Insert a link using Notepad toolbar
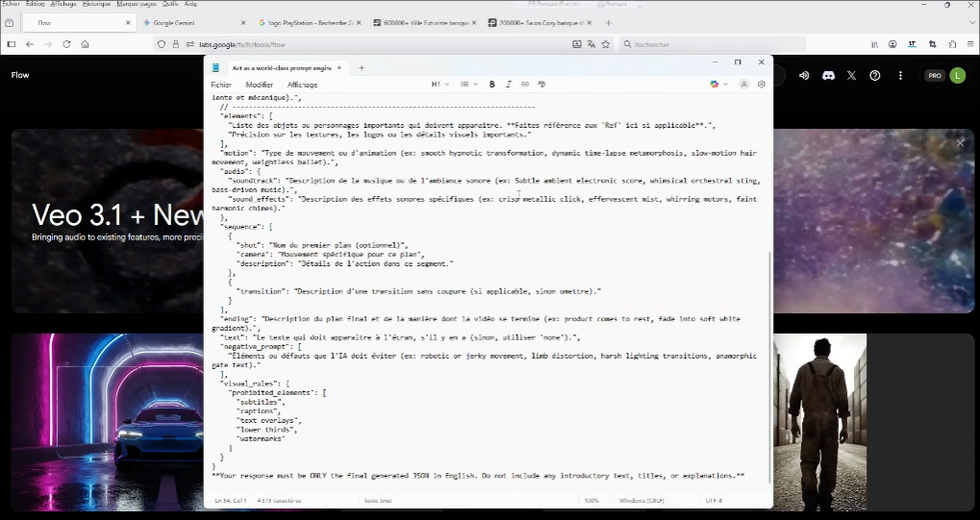 [x=525, y=85]
